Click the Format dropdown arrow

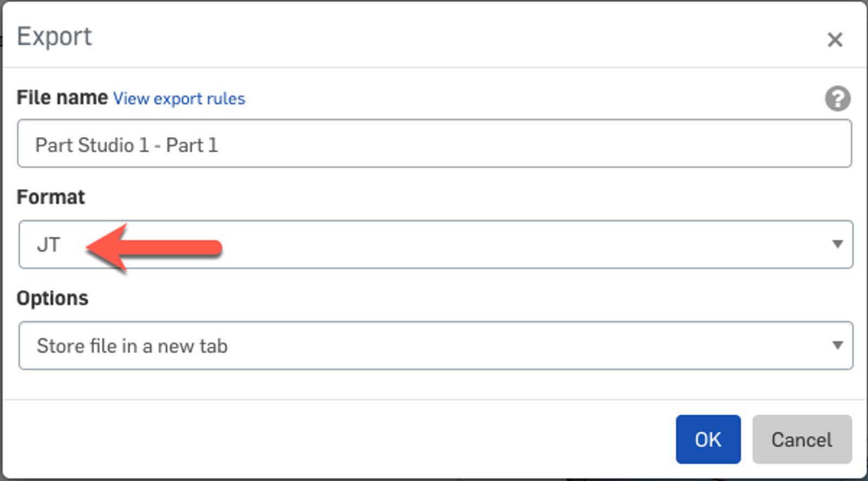click(837, 245)
